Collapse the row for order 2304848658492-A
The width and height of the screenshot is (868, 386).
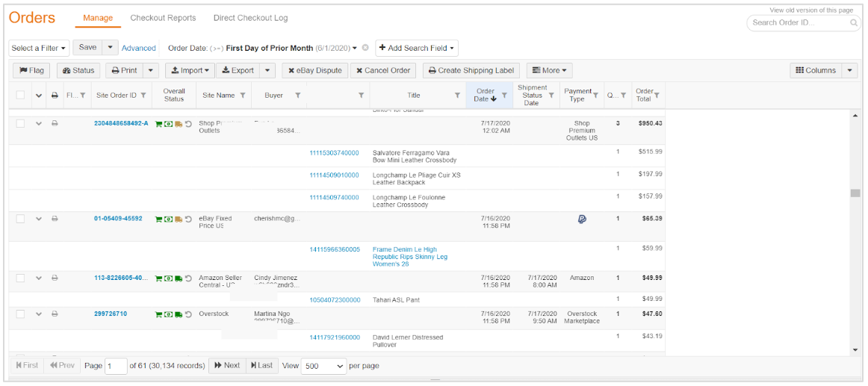click(39, 124)
